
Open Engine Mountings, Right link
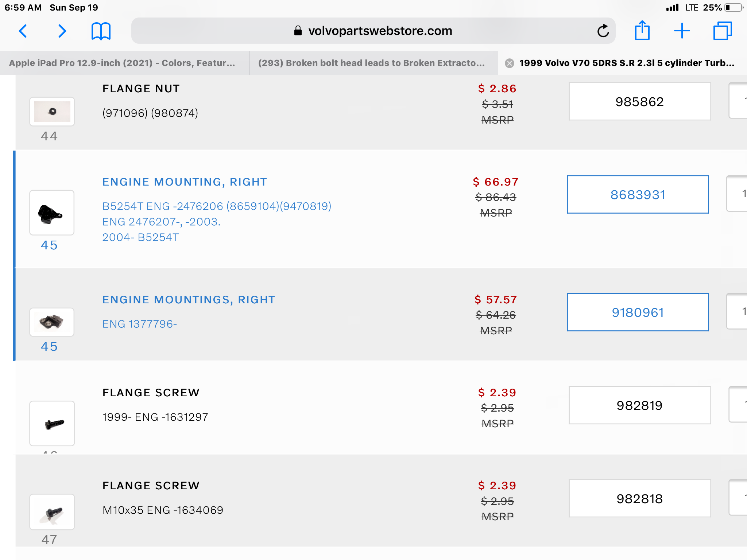[x=189, y=300]
